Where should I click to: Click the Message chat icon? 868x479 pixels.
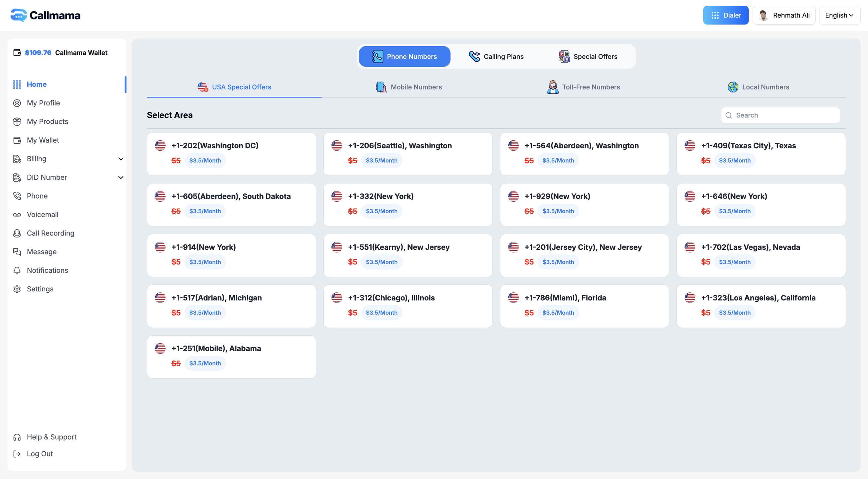pos(17,251)
